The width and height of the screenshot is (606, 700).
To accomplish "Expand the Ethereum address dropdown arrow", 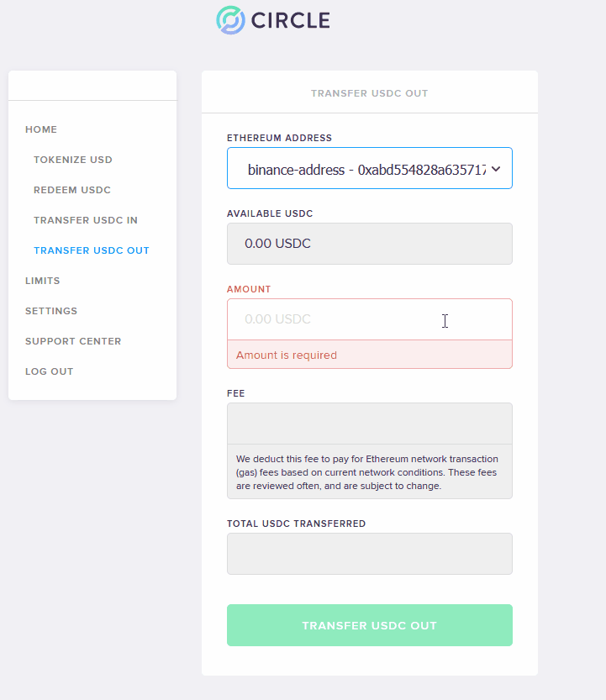I will point(496,169).
